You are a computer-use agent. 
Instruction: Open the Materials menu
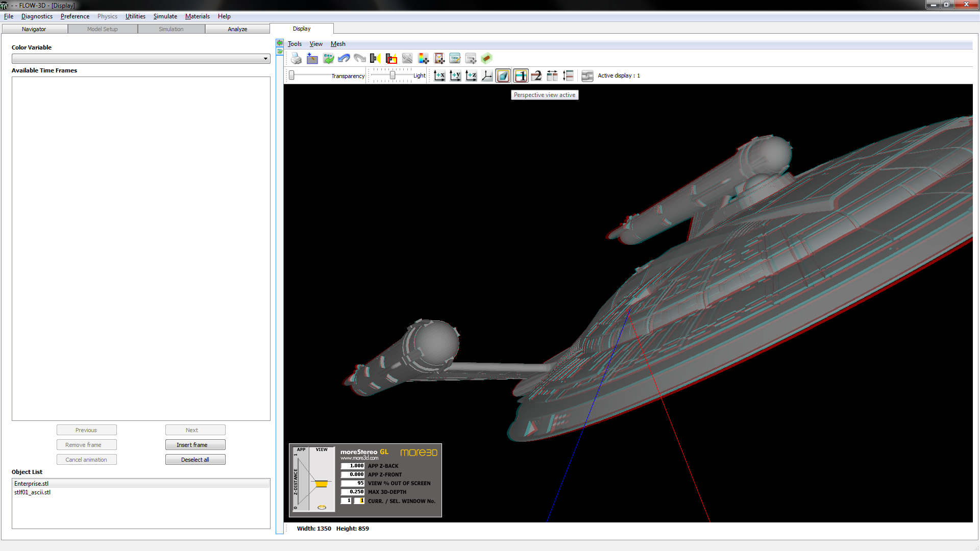[198, 16]
